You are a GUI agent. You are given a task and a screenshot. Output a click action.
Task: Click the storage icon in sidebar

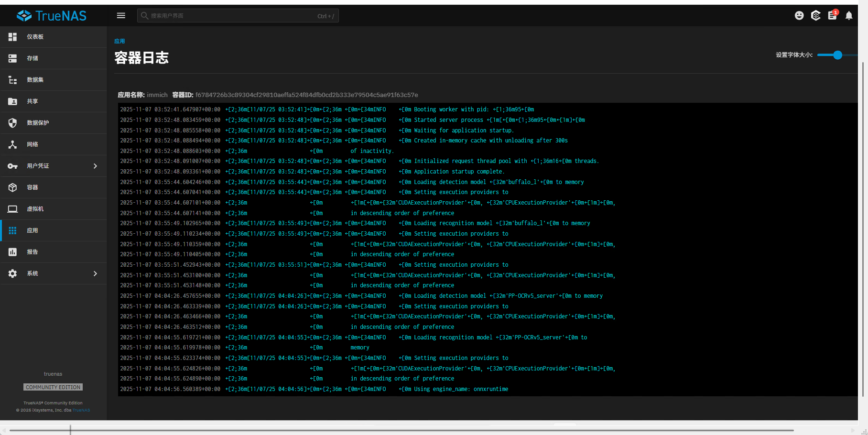[x=13, y=58]
